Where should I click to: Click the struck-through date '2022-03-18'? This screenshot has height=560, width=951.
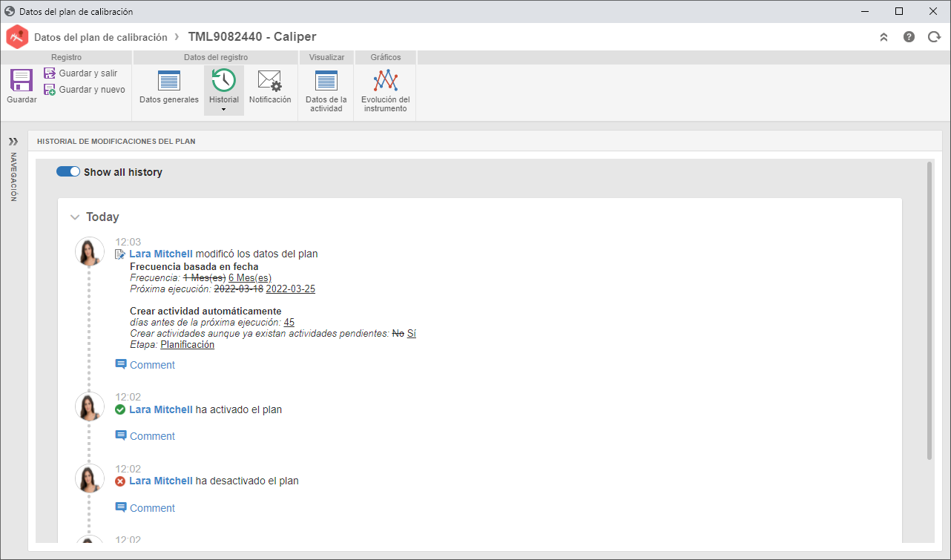pyautogui.click(x=239, y=289)
